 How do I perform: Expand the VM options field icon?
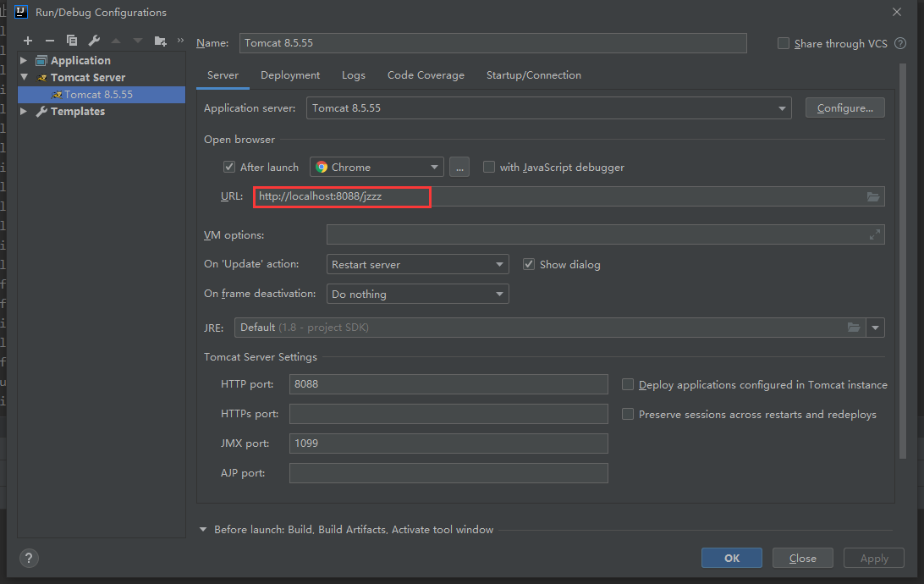875,234
